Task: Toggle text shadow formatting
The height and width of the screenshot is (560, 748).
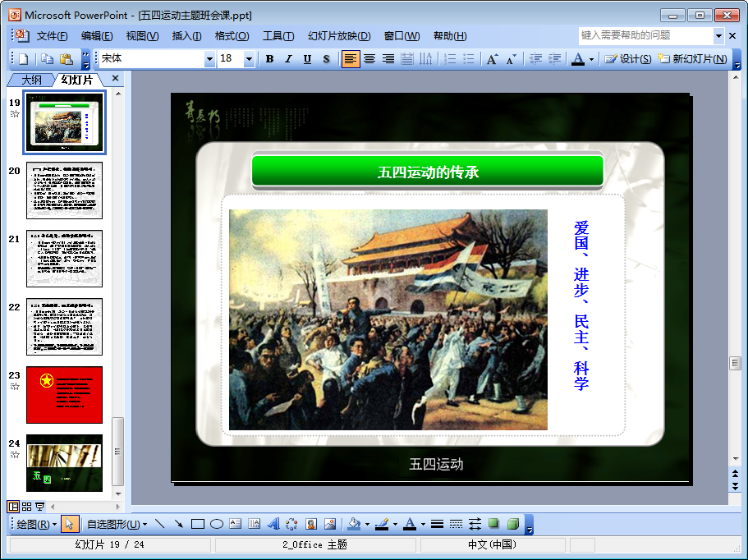Action: click(x=326, y=58)
